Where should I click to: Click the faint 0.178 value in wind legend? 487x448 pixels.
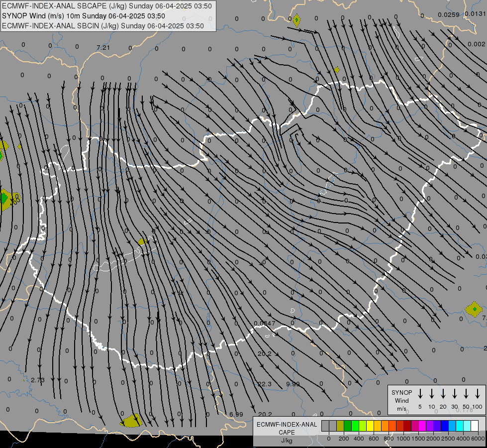pos(464,410)
